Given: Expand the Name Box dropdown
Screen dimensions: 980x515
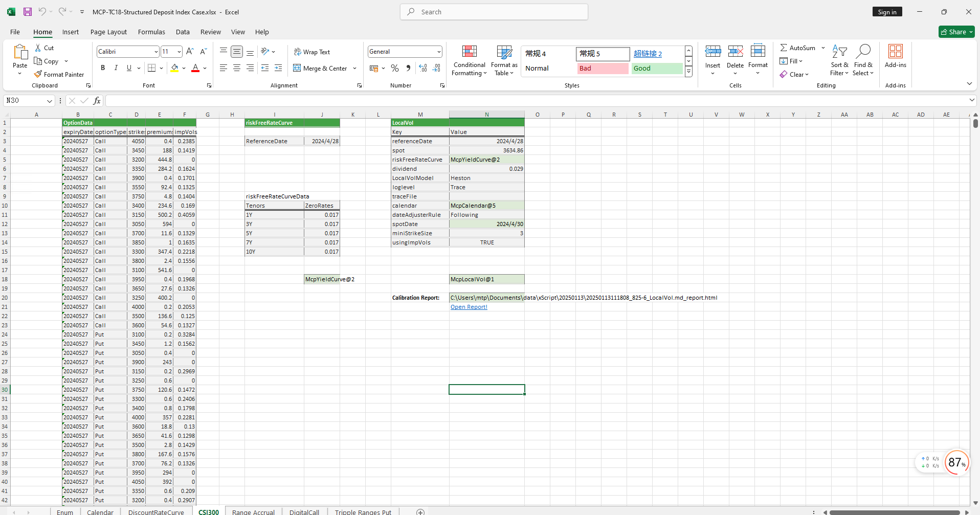Looking at the screenshot, I should pyautogui.click(x=49, y=101).
